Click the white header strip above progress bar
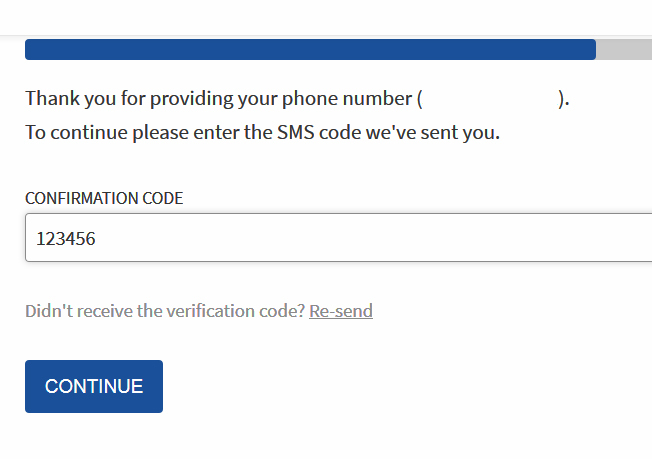This screenshot has width=652, height=459. coord(326,17)
